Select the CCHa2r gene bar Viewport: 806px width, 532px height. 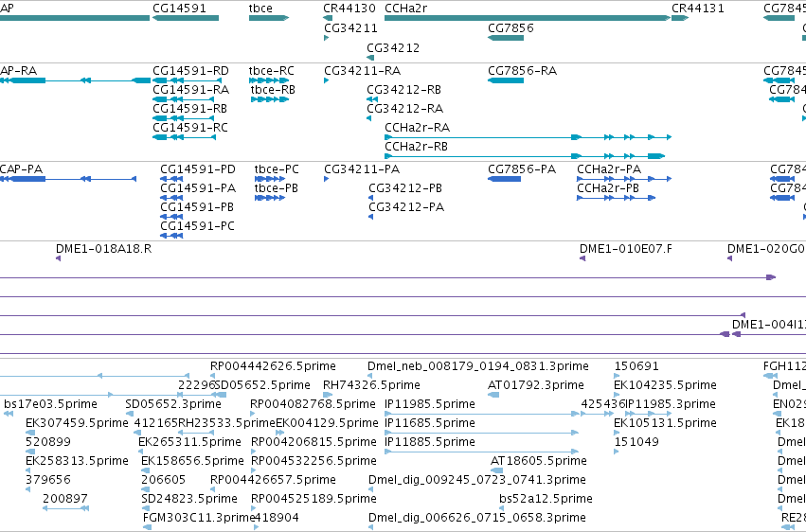528,18
